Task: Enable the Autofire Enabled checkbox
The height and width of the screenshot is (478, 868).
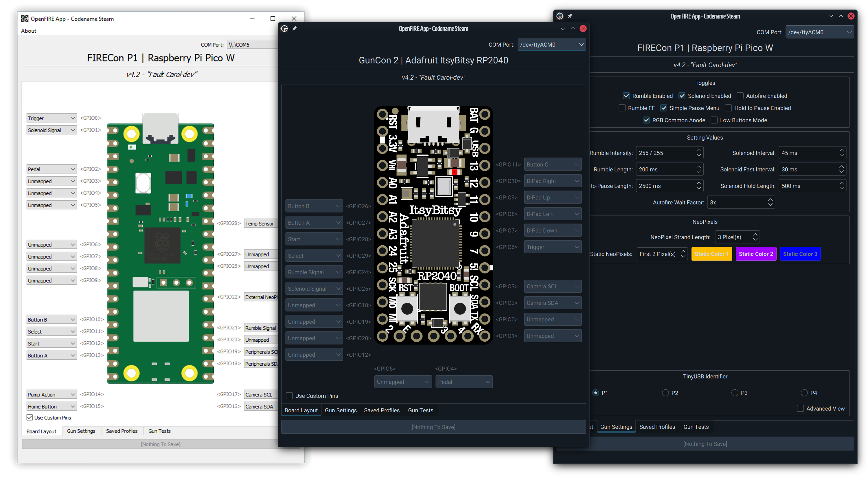Action: tap(740, 96)
